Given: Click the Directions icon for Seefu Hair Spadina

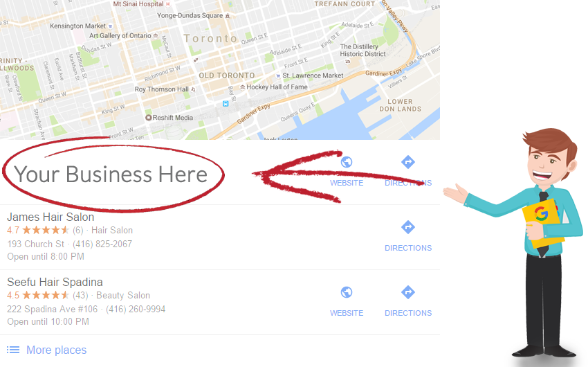Looking at the screenshot, I should click(408, 292).
